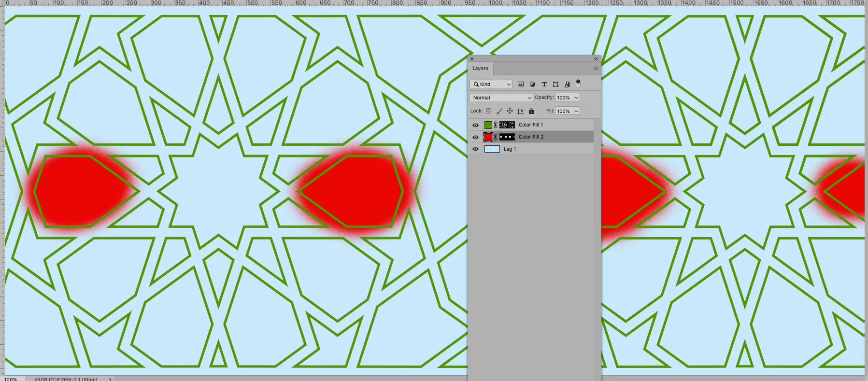This screenshot has width=868, height=381.
Task: Click the Lag 1 layer thumbnail
Action: click(x=492, y=149)
